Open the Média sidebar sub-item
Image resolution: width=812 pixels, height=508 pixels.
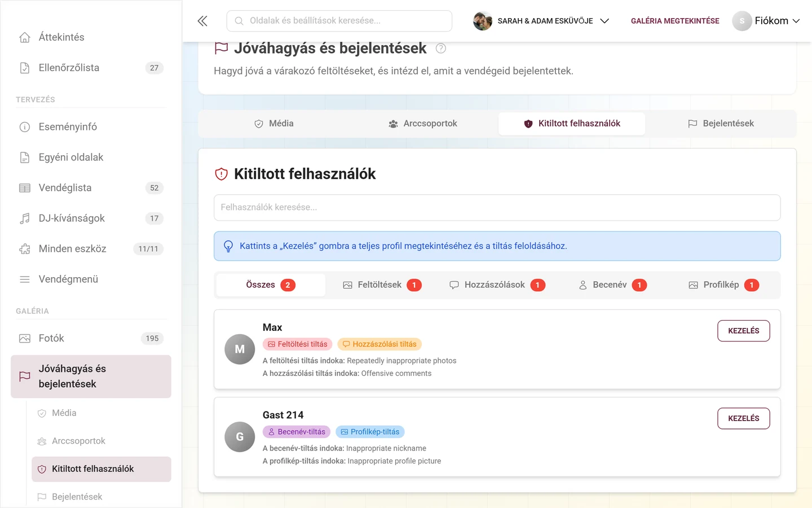tap(101, 413)
